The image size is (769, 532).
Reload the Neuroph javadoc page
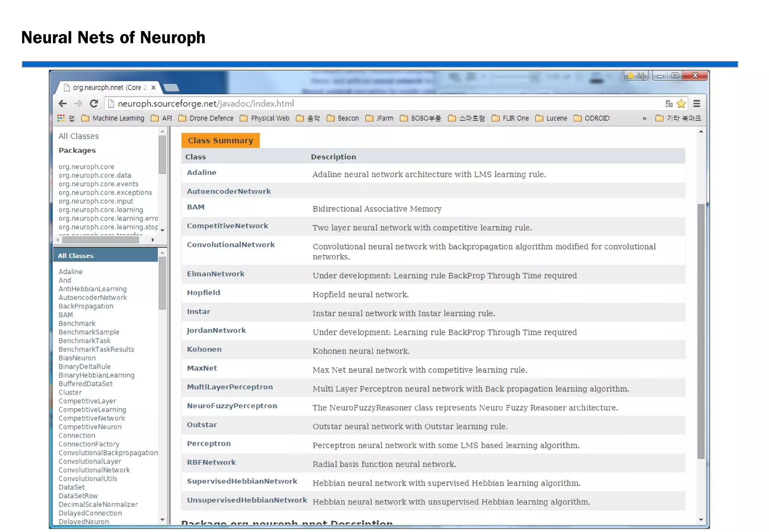(x=94, y=104)
